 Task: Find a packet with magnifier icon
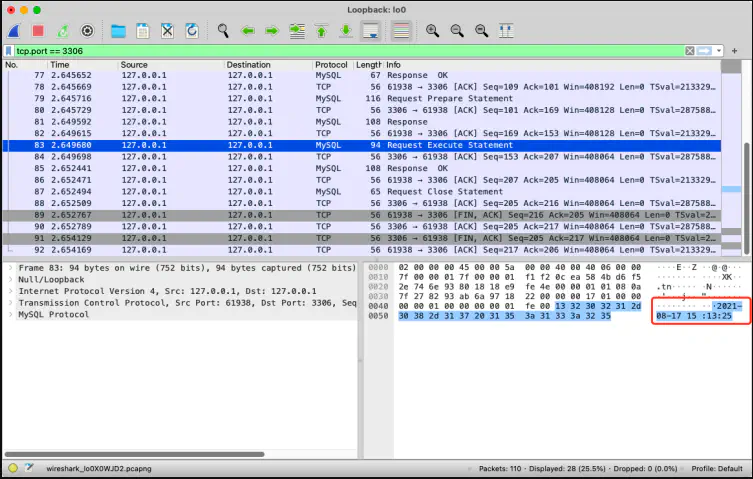223,31
